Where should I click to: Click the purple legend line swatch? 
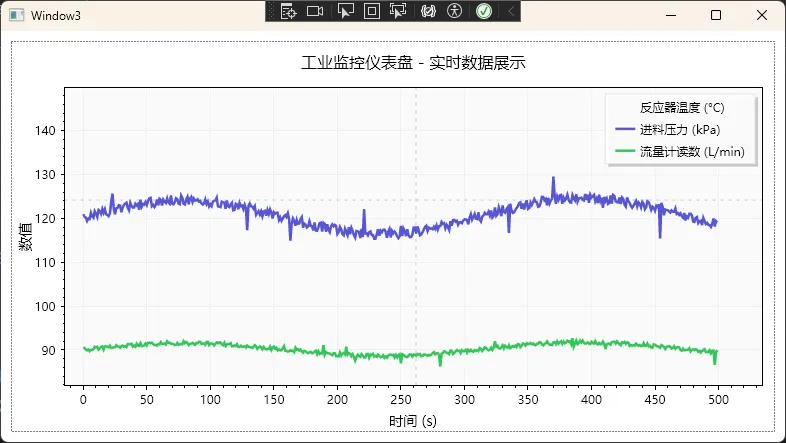(x=625, y=130)
